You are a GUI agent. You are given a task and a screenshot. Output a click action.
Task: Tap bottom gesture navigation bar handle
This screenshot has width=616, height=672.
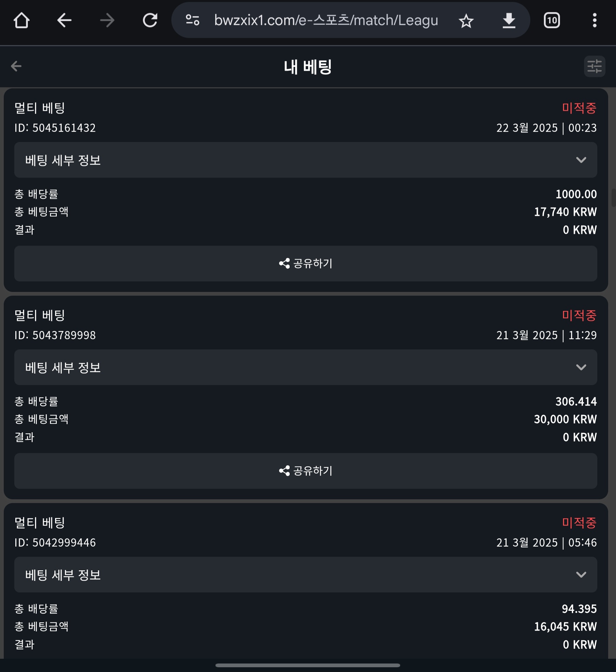pos(308,665)
